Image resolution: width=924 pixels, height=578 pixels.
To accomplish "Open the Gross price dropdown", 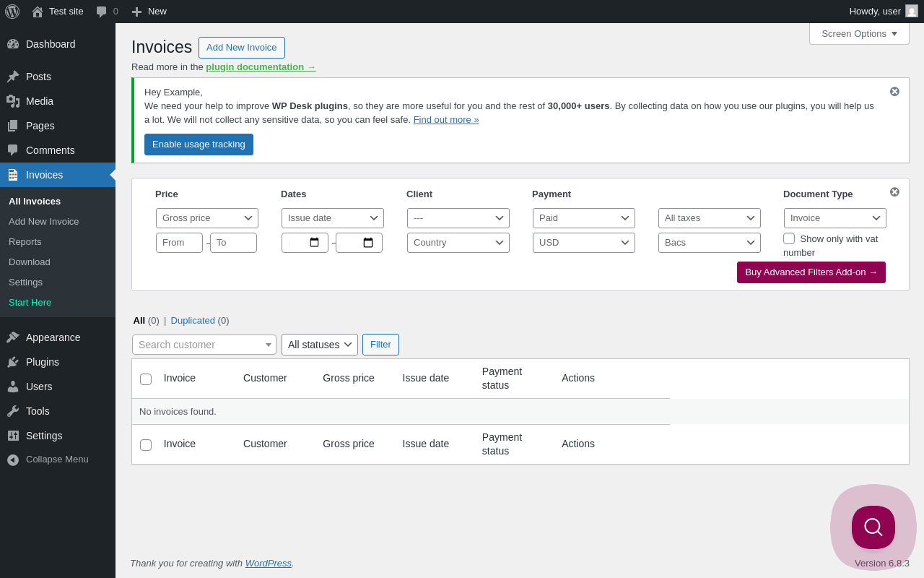I will [207, 218].
